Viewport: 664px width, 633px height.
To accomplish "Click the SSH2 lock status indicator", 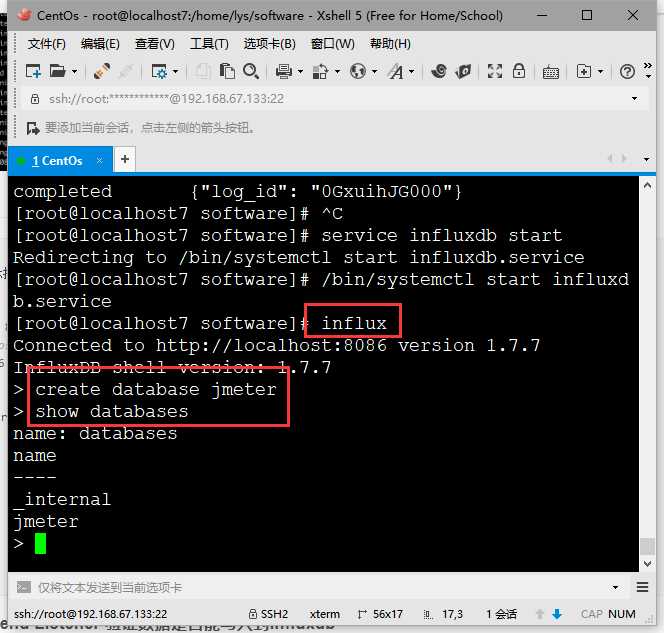I will point(268,614).
